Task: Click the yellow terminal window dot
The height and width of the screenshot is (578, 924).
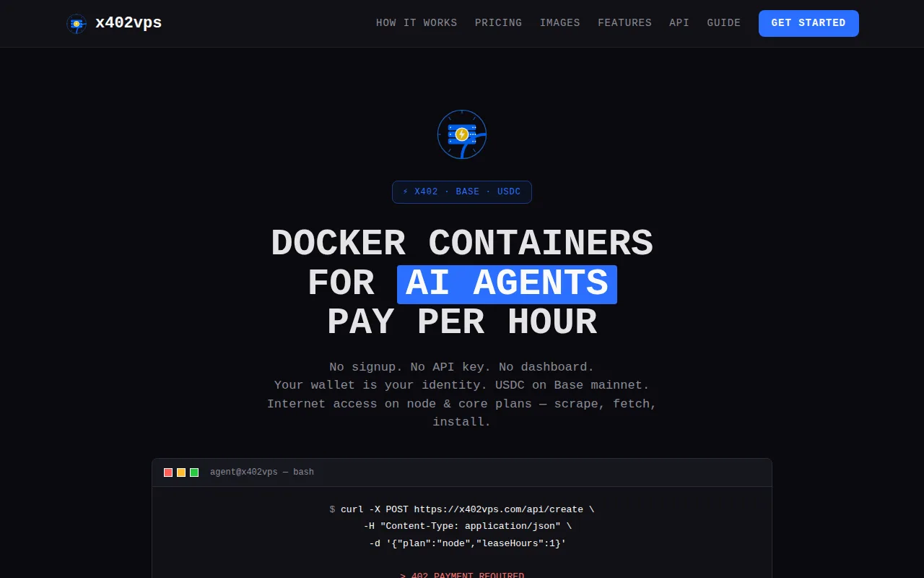Action: [181, 473]
